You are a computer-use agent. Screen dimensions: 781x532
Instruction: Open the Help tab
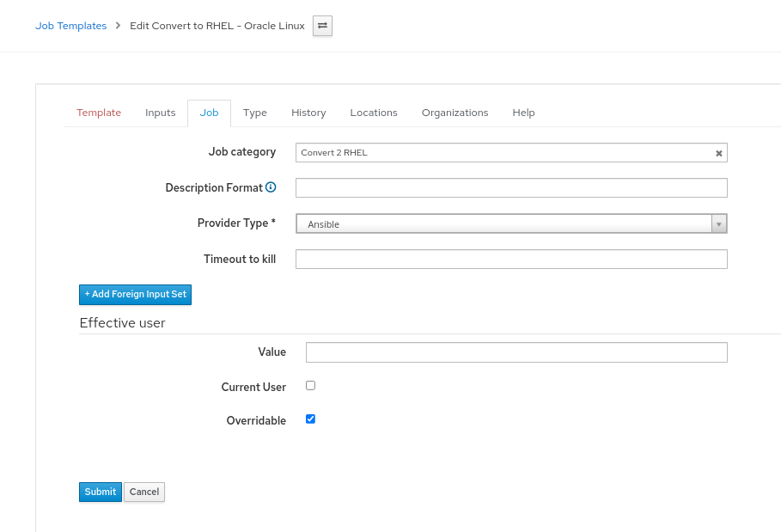coord(523,113)
